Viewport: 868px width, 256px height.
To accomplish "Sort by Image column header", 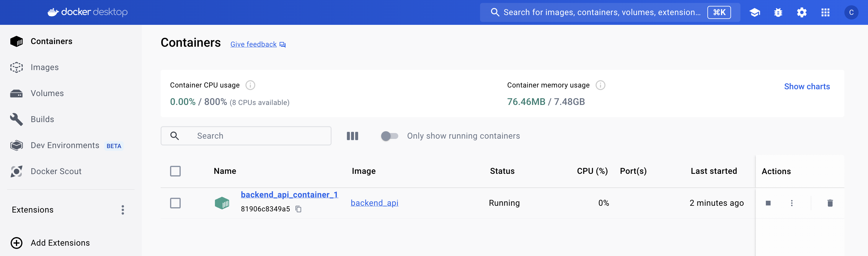I will 363,171.
